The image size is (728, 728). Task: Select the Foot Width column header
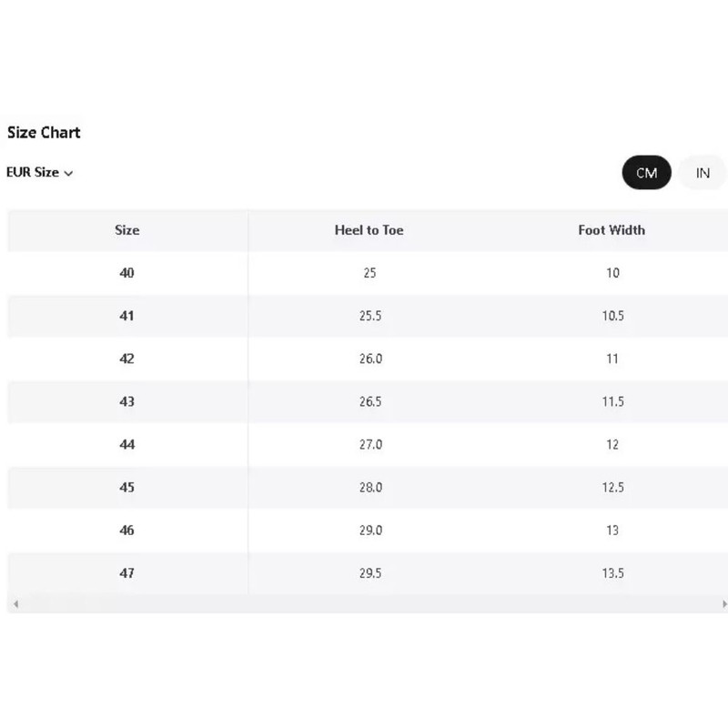pos(612,230)
